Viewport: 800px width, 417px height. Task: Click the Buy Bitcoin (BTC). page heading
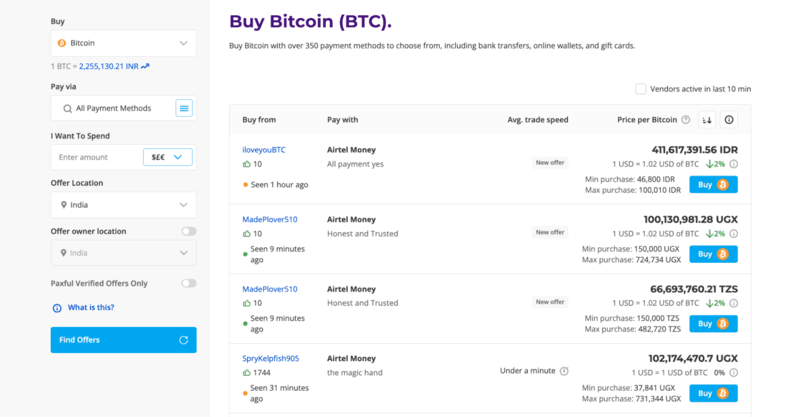pos(310,21)
